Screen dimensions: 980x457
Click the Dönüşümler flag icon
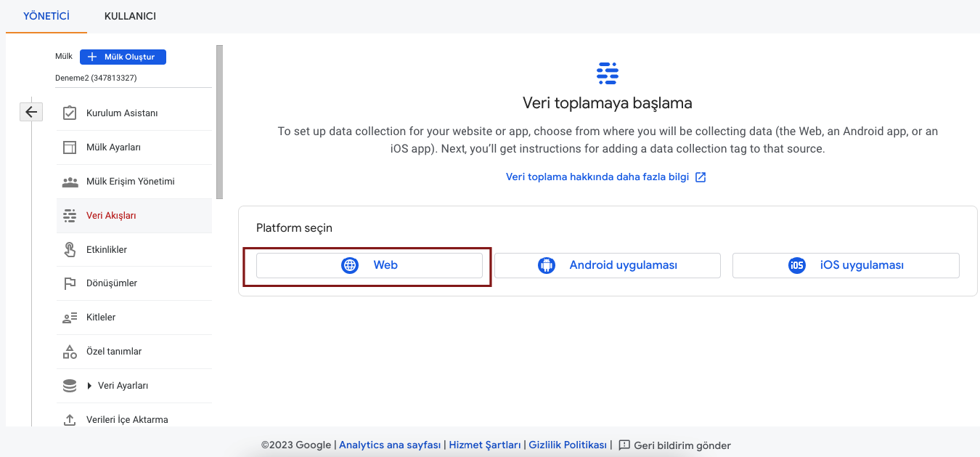70,283
